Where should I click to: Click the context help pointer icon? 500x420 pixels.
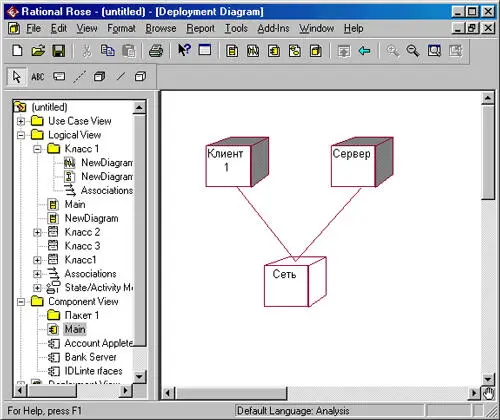tap(184, 50)
